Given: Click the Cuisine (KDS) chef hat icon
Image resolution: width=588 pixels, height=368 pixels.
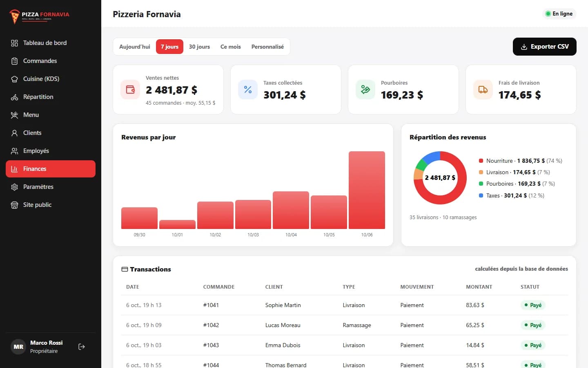Looking at the screenshot, I should point(14,79).
